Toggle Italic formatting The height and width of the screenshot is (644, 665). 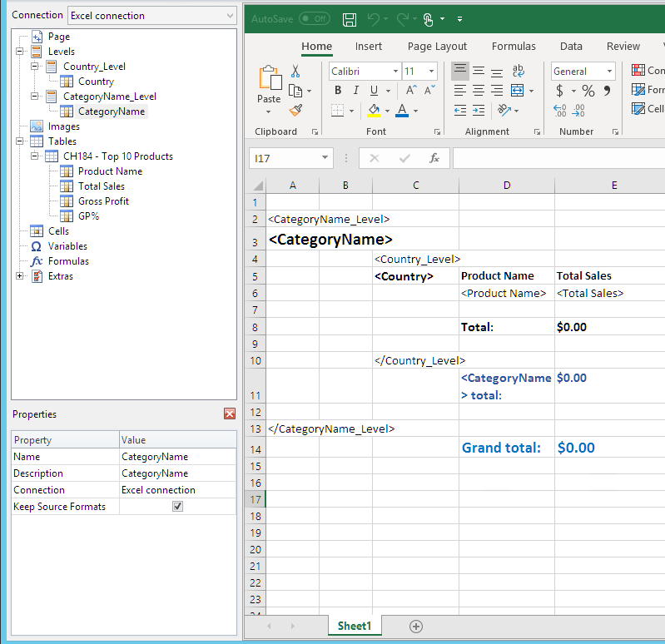tap(356, 91)
